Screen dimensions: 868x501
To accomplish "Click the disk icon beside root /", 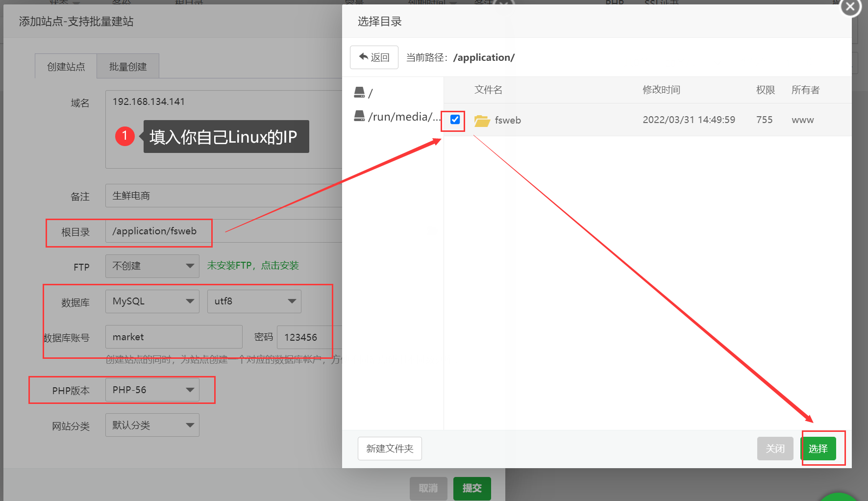I will click(359, 92).
